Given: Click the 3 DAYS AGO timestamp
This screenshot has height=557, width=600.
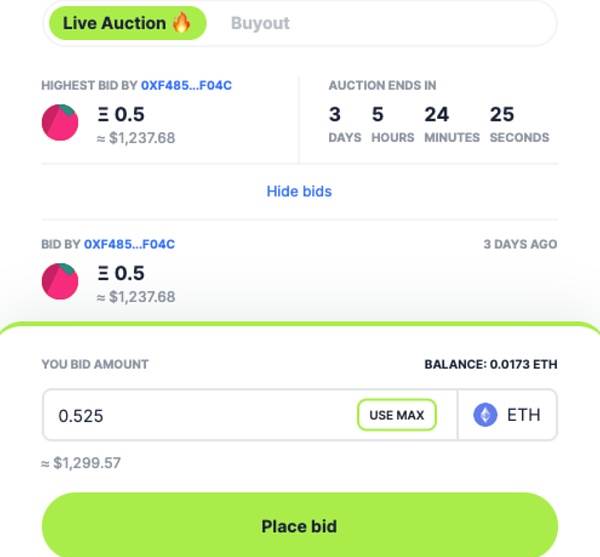Looking at the screenshot, I should pos(520,244).
